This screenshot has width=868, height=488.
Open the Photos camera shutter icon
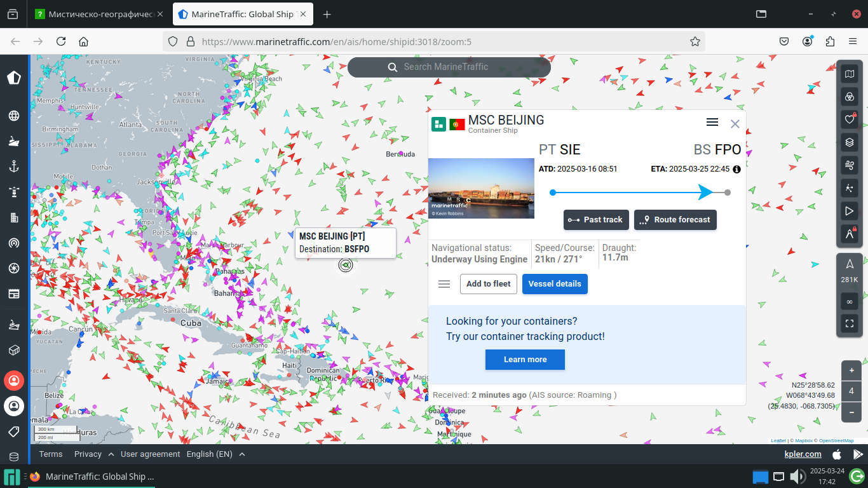click(x=14, y=268)
